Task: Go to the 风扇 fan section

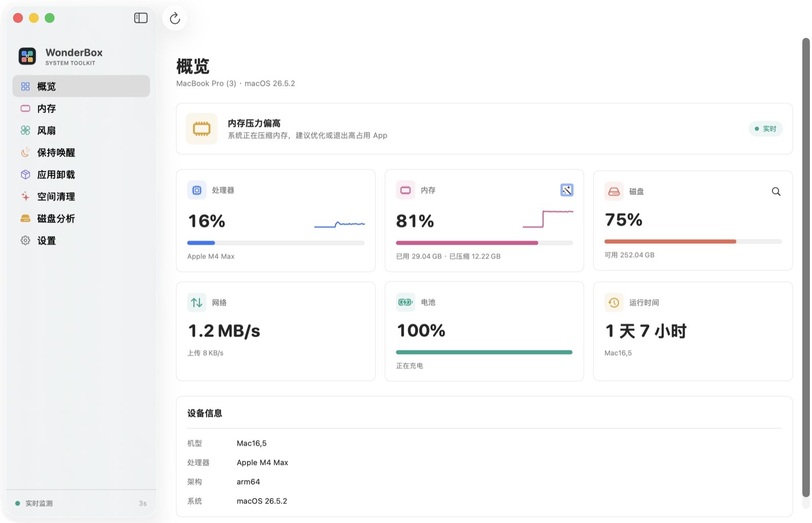Action: (81, 130)
